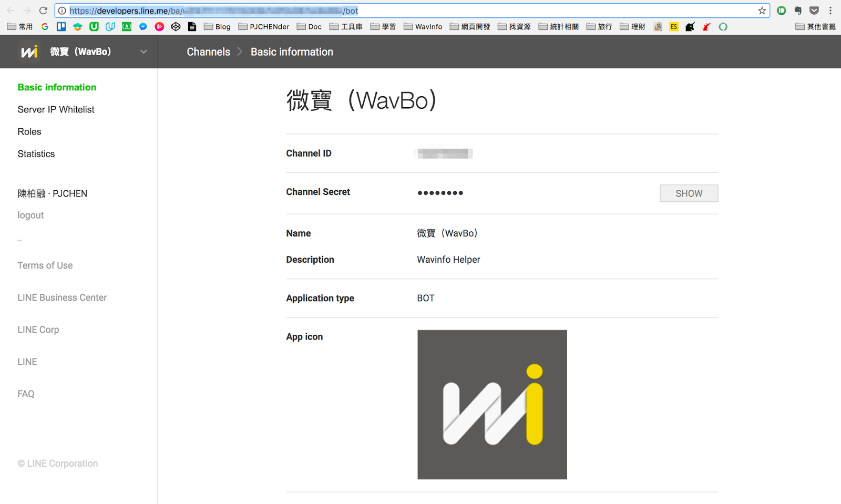
Task: Open the Google bookmark icon
Action: coord(45,26)
